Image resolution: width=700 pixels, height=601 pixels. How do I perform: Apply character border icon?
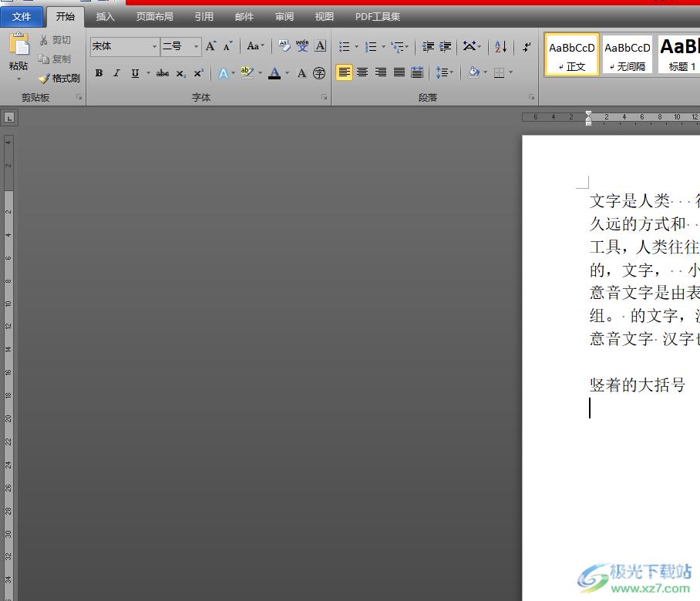click(320, 45)
